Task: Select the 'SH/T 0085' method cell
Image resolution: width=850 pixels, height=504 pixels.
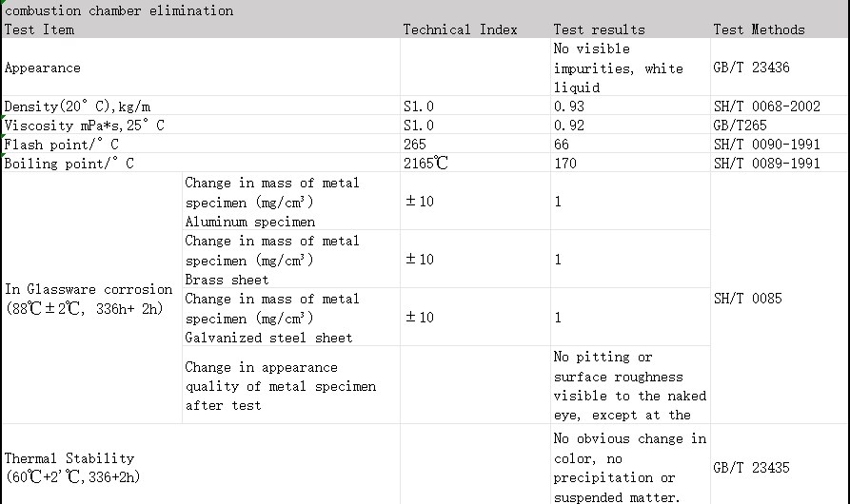Action: (747, 299)
